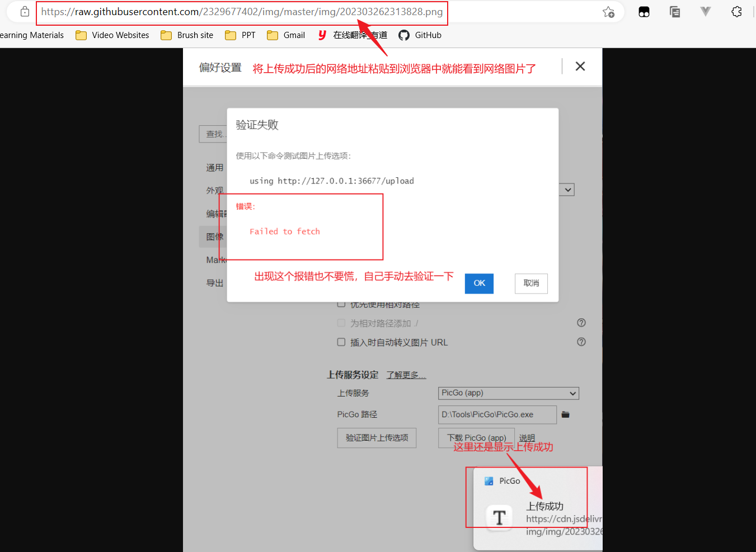Click the site lock icon in address bar
This screenshot has height=552, width=756.
(25, 11)
